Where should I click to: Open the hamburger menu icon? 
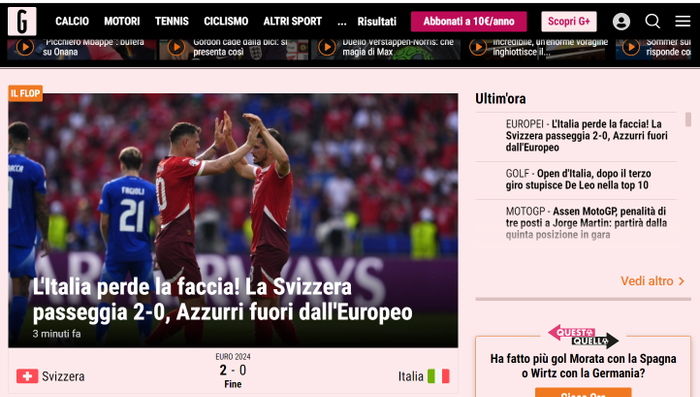coord(683,21)
